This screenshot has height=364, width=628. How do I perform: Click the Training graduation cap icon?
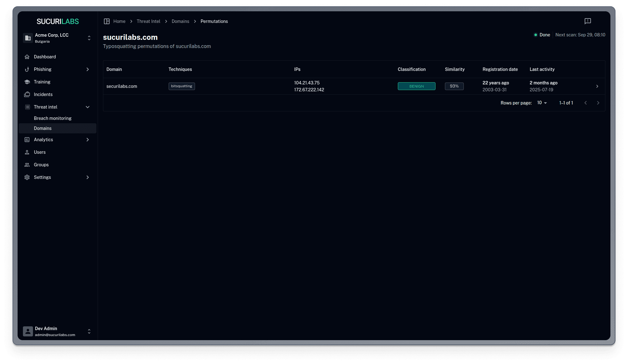[27, 82]
